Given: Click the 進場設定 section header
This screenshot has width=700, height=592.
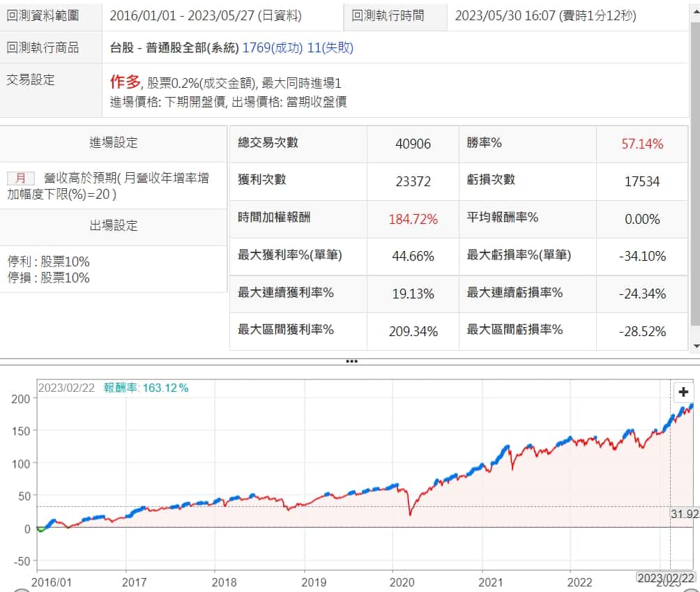Looking at the screenshot, I should coord(114,143).
